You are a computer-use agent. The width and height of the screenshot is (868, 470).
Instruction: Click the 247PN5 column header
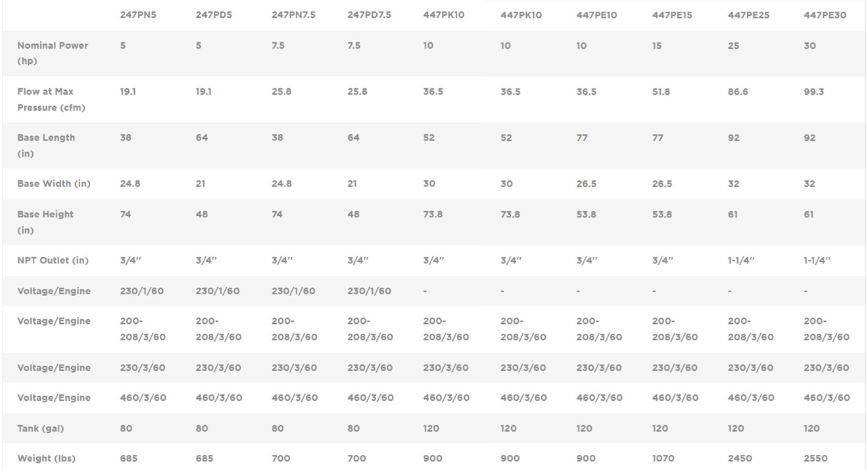point(137,15)
